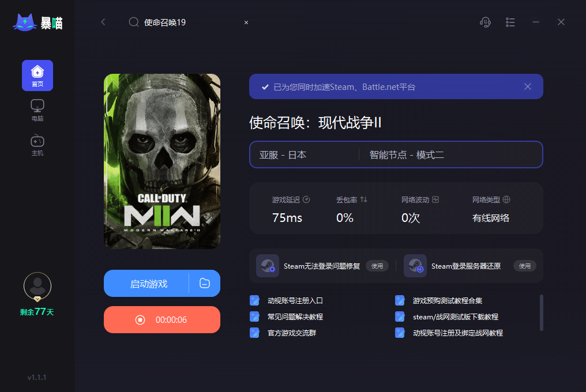Click the 0次 network fluctuation value
This screenshot has width=586, height=392.
click(410, 218)
